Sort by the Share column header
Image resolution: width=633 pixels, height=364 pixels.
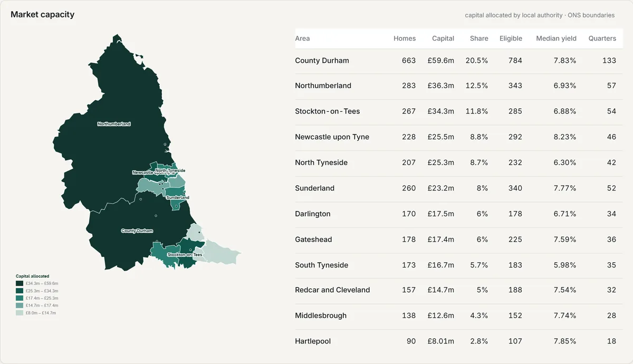point(479,39)
